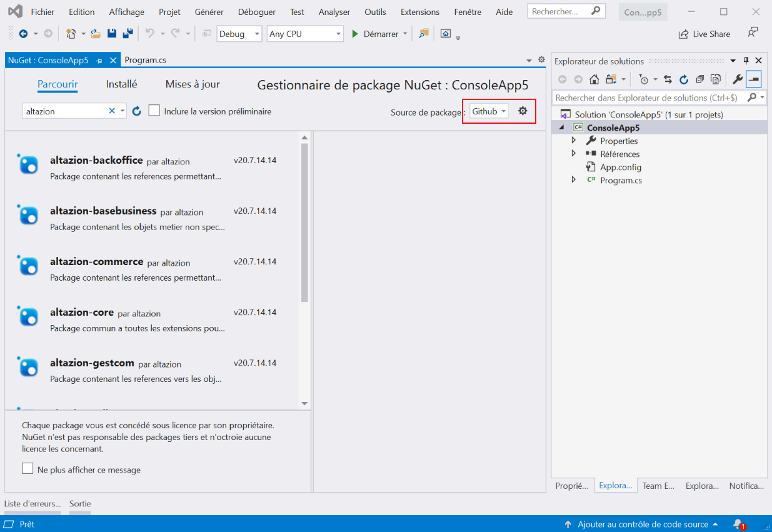Switch to the Proprié... panel tab
772x532 pixels.
pyautogui.click(x=572, y=486)
